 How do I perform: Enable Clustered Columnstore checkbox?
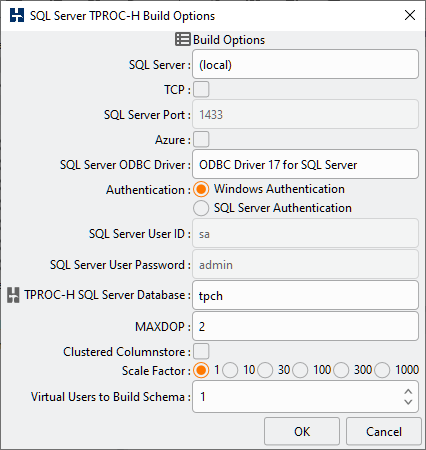201,351
